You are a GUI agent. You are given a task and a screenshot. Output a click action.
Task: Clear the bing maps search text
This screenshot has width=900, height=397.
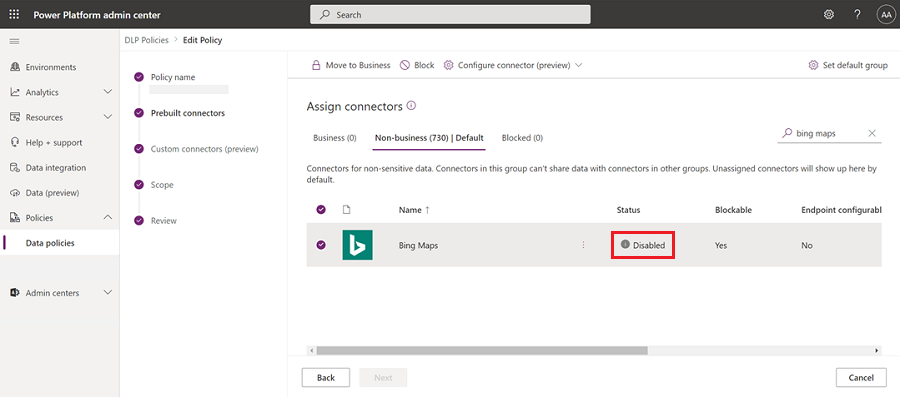point(872,133)
